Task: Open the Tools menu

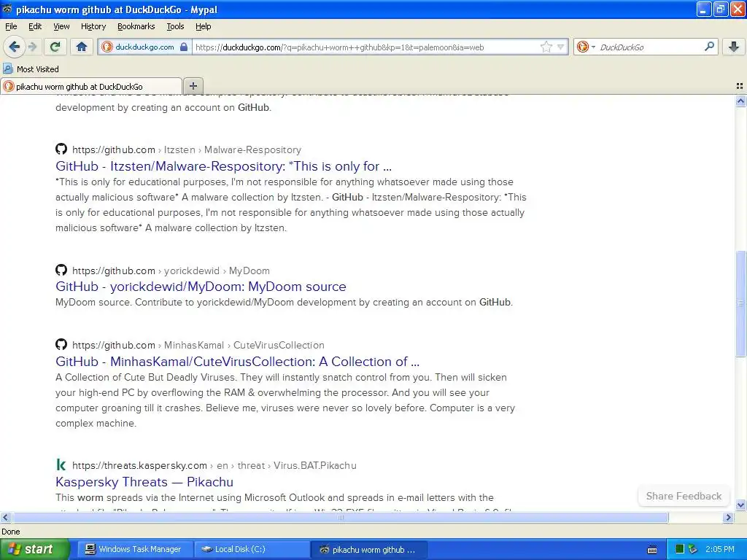Action: (x=175, y=26)
